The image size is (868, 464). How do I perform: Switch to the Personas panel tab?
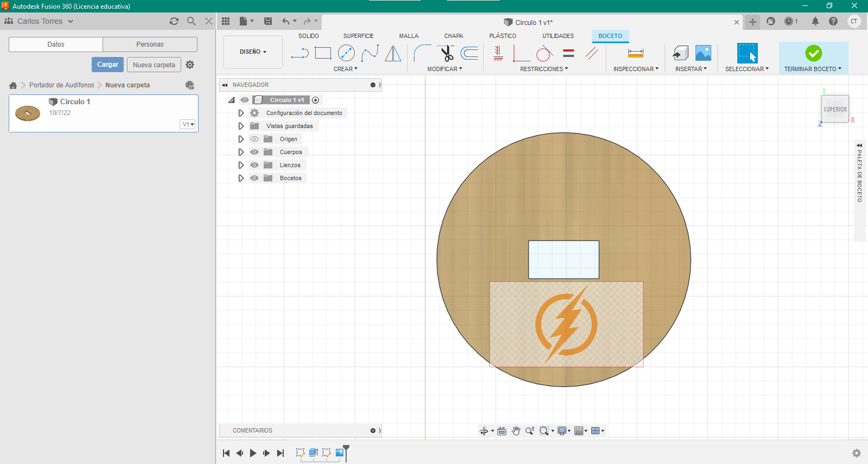(x=150, y=45)
